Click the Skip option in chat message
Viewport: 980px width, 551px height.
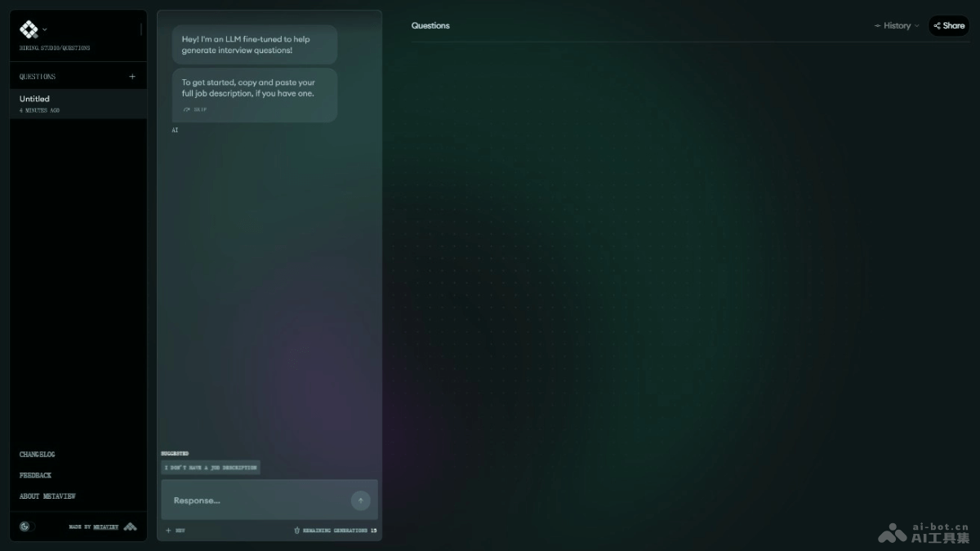[x=195, y=109]
